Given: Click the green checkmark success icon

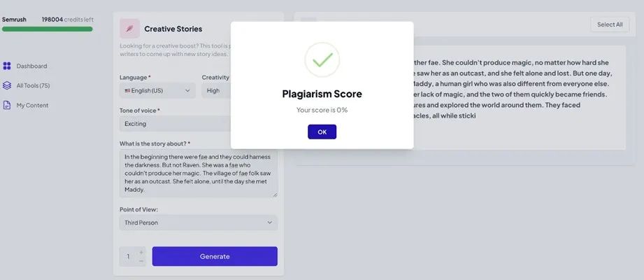Looking at the screenshot, I should point(322,60).
